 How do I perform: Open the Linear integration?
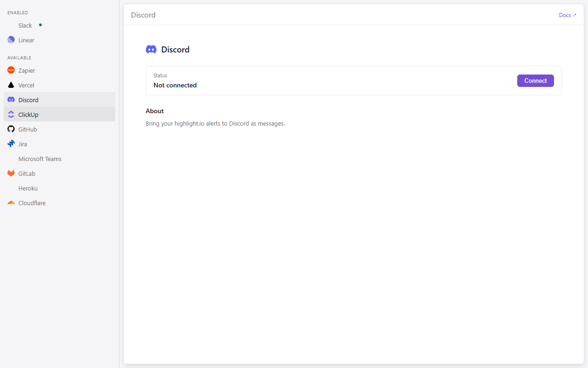pos(59,40)
